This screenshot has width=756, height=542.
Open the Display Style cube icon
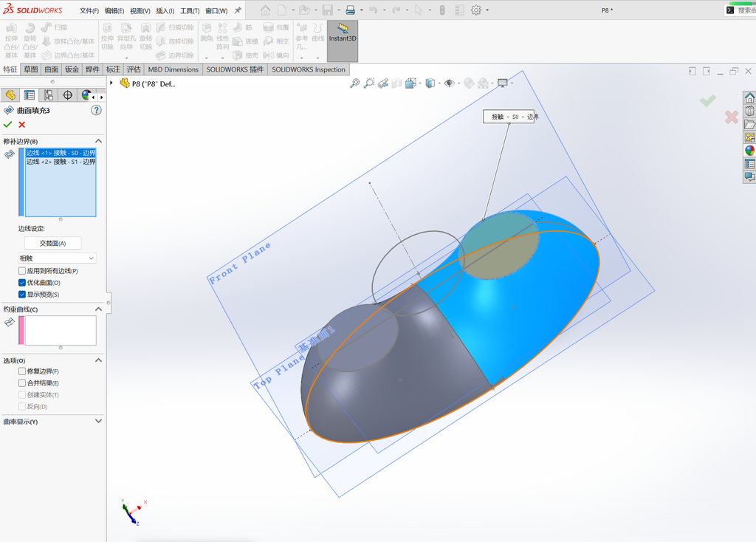[430, 83]
